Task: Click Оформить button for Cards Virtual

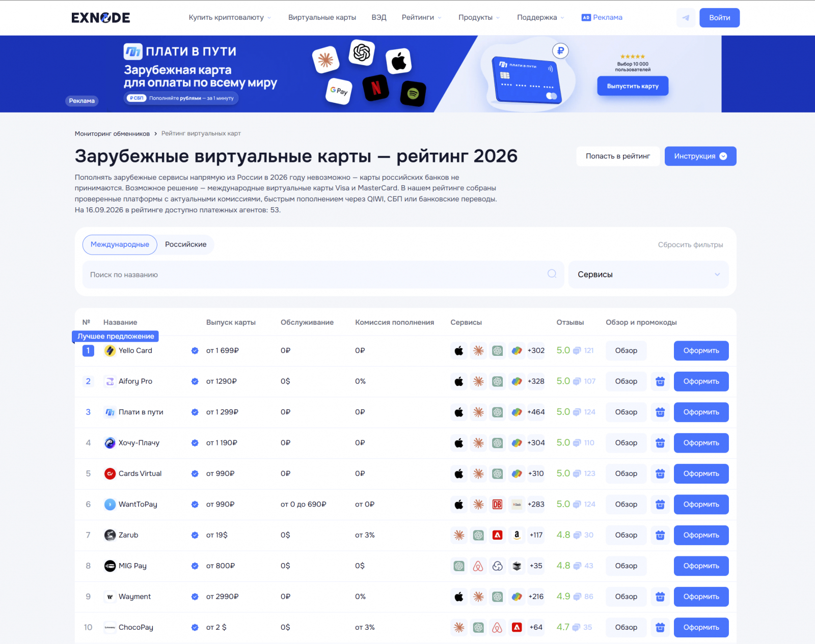Action: click(701, 473)
